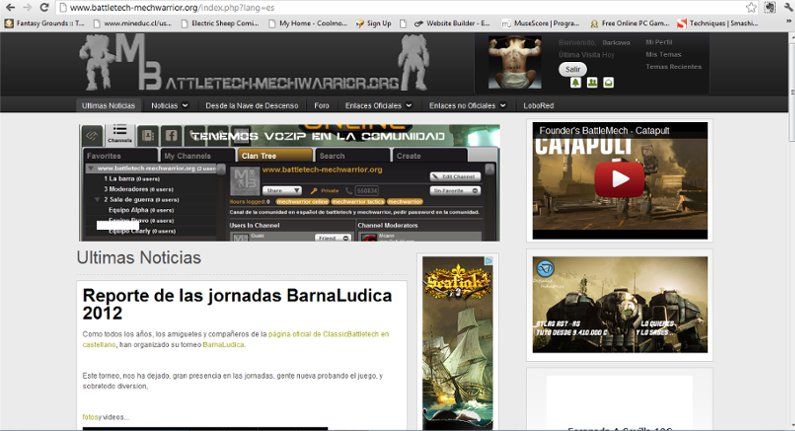Click the Atlas mech image thumbnail

620,305
